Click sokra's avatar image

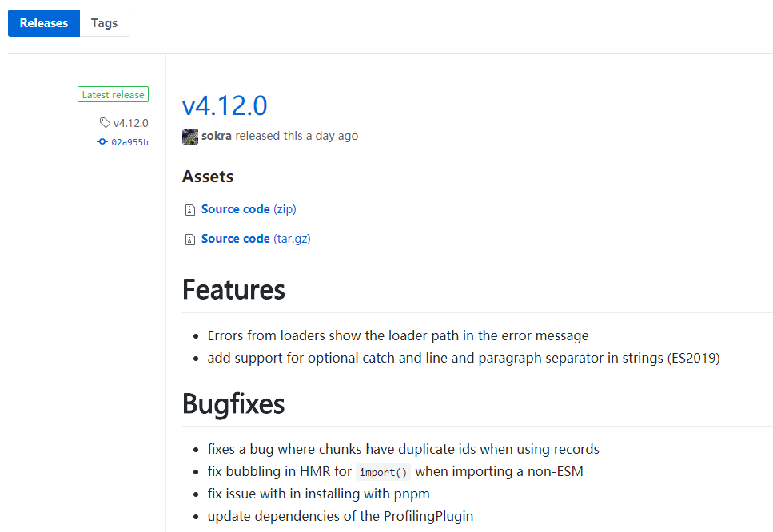click(x=190, y=137)
